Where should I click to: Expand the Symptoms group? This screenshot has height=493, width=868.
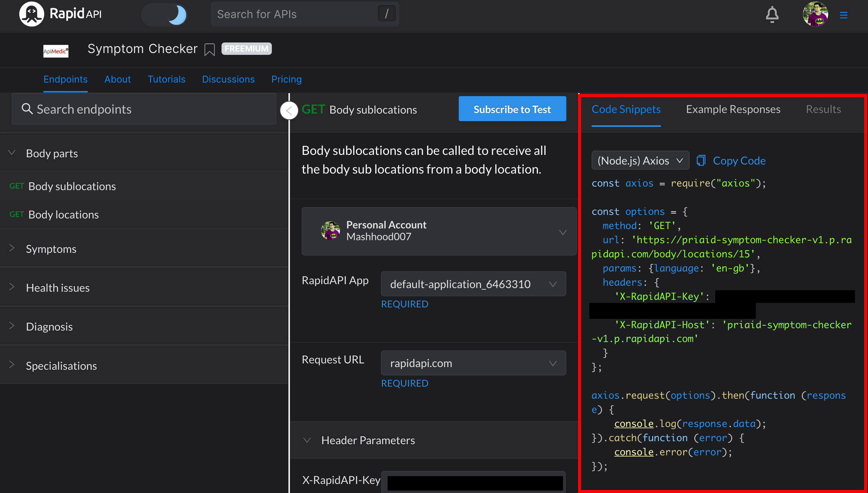coord(144,249)
